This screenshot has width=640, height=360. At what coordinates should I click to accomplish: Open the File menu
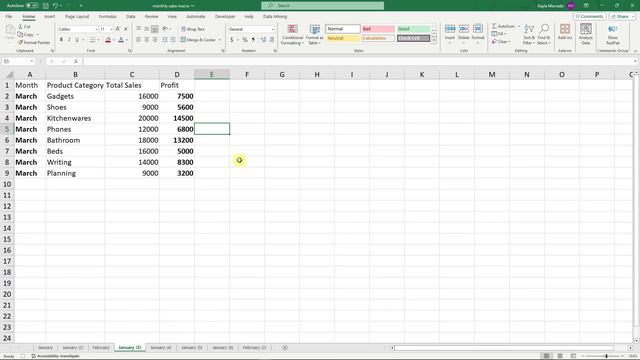(9, 17)
